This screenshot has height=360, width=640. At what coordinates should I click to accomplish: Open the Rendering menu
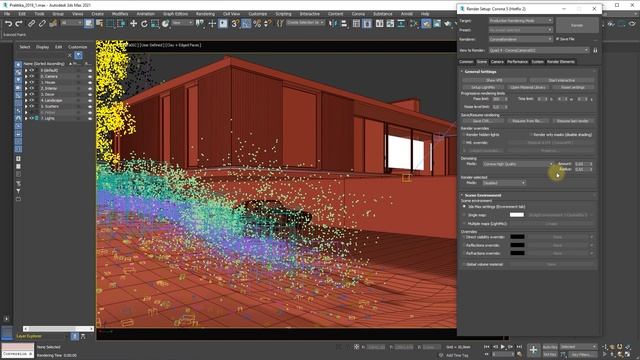click(x=205, y=13)
